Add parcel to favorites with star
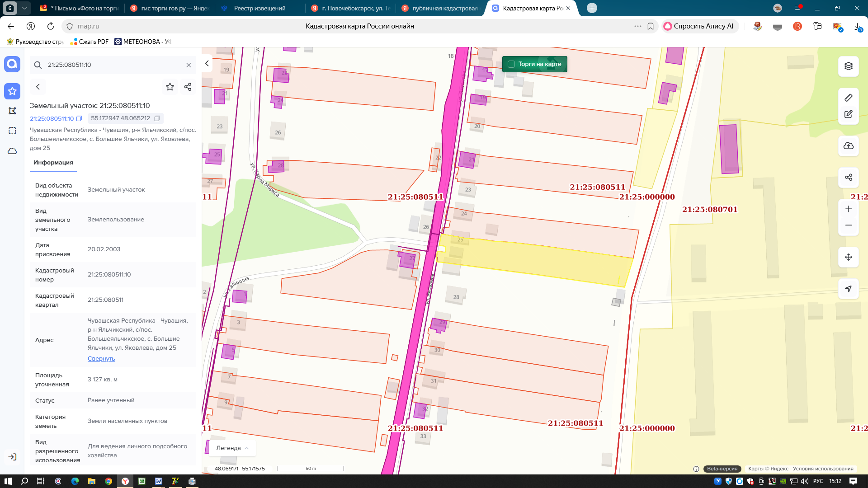This screenshot has height=488, width=868. click(170, 87)
